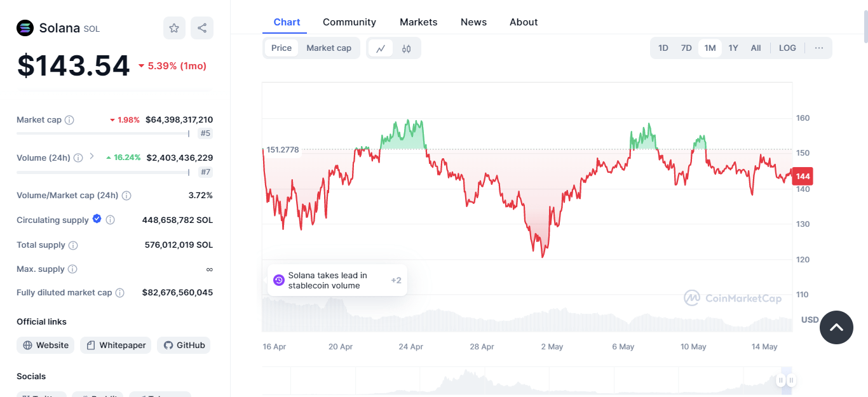Click market cap value $64,398,317,210
The image size is (868, 397).
pos(179,120)
